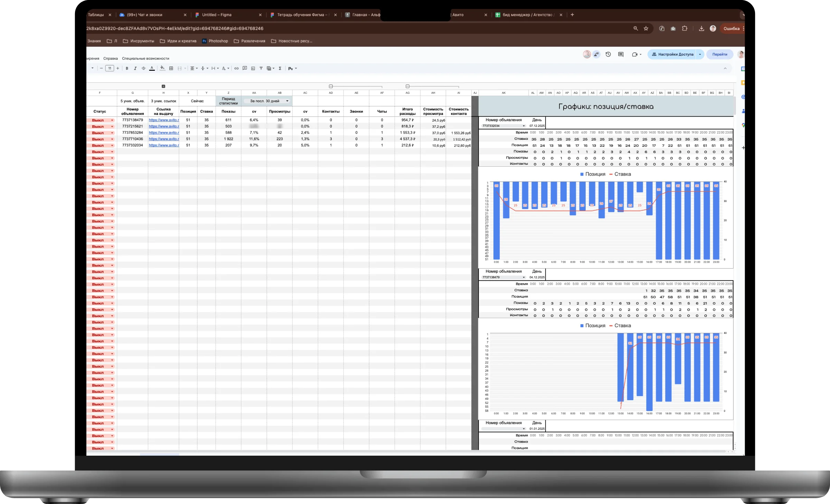Open ad number dropdown 7737332034
This screenshot has width=830, height=504.
(x=503, y=126)
